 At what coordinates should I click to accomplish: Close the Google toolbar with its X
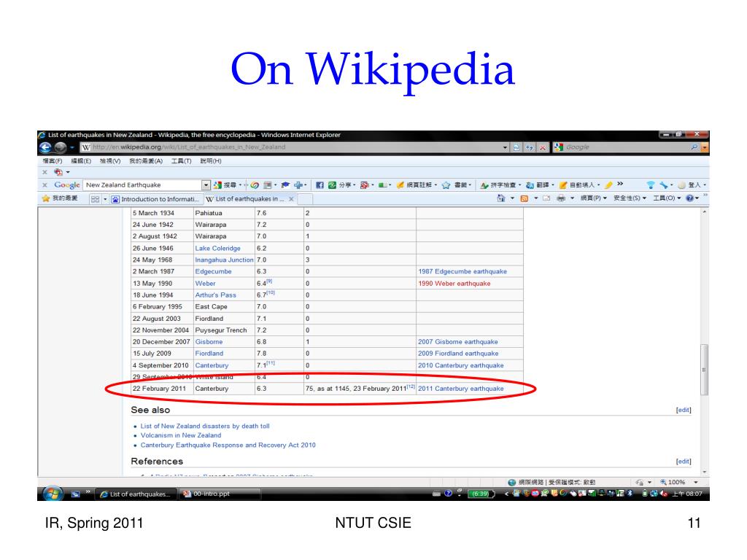(44, 184)
